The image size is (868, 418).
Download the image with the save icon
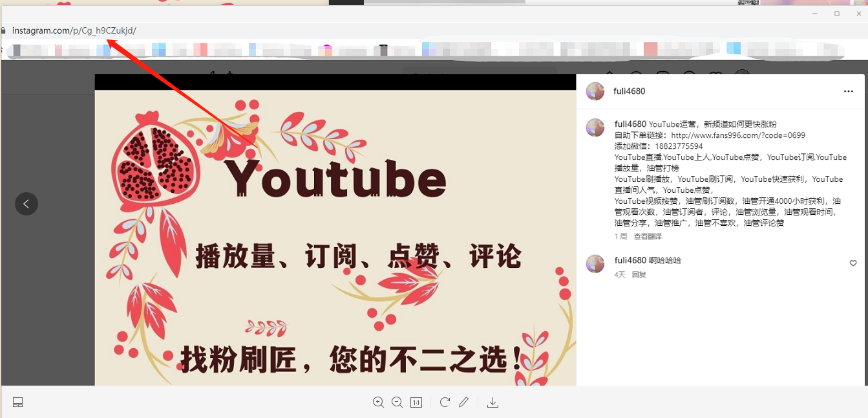(x=492, y=402)
